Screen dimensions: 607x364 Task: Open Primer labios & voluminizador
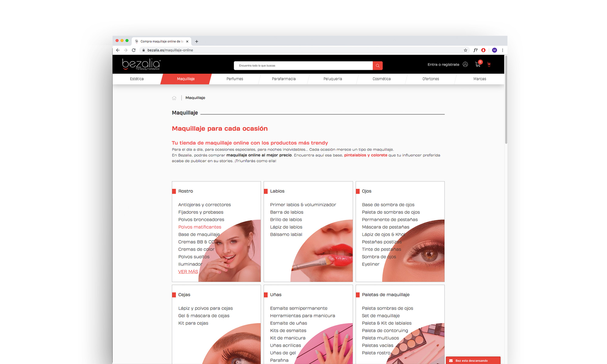pos(303,205)
